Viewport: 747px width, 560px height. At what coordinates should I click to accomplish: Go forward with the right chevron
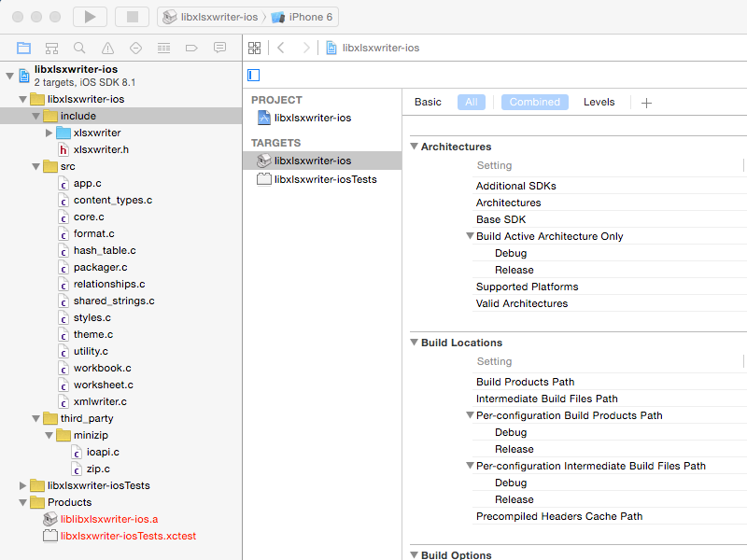[x=306, y=48]
